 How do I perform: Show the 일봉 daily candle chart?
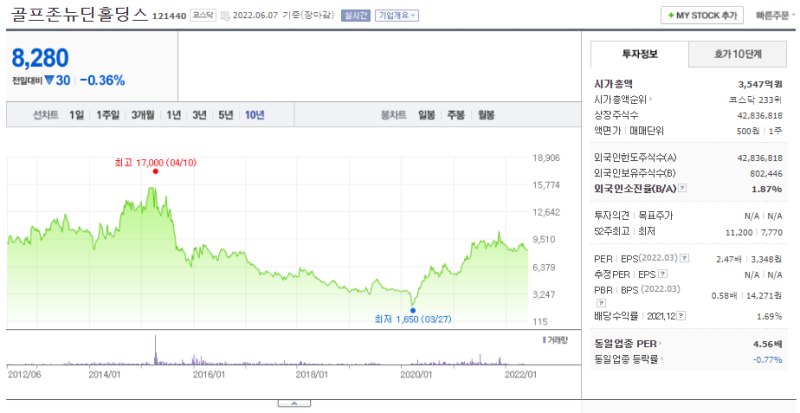point(426,115)
